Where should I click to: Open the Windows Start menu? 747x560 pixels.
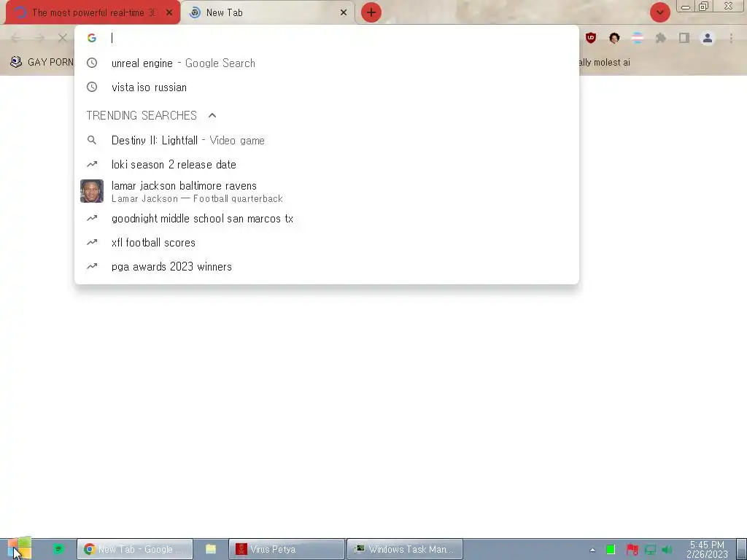(19, 548)
